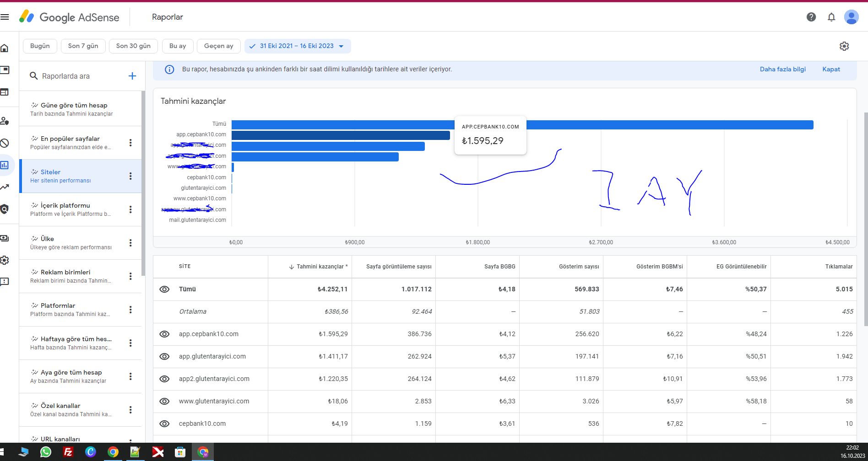Image resolution: width=868 pixels, height=461 pixels.
Task: Open options menu for Ülke report
Action: [x=130, y=243]
